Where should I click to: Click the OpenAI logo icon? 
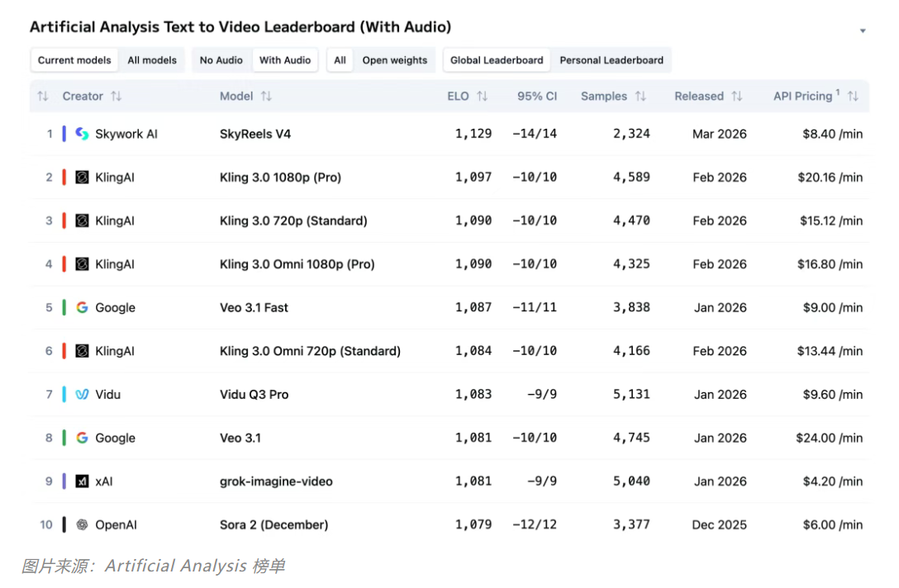coord(82,524)
